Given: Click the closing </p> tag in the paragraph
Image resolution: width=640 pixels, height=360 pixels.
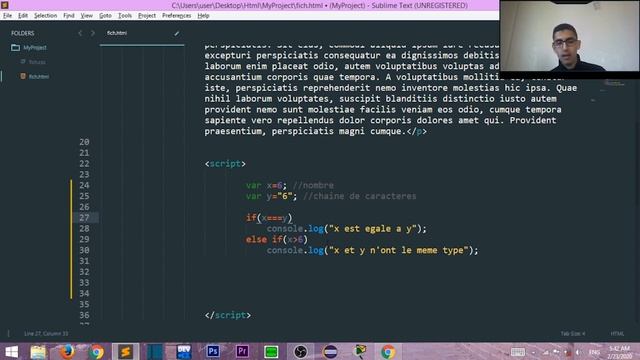Looking at the screenshot, I should coord(417,131).
